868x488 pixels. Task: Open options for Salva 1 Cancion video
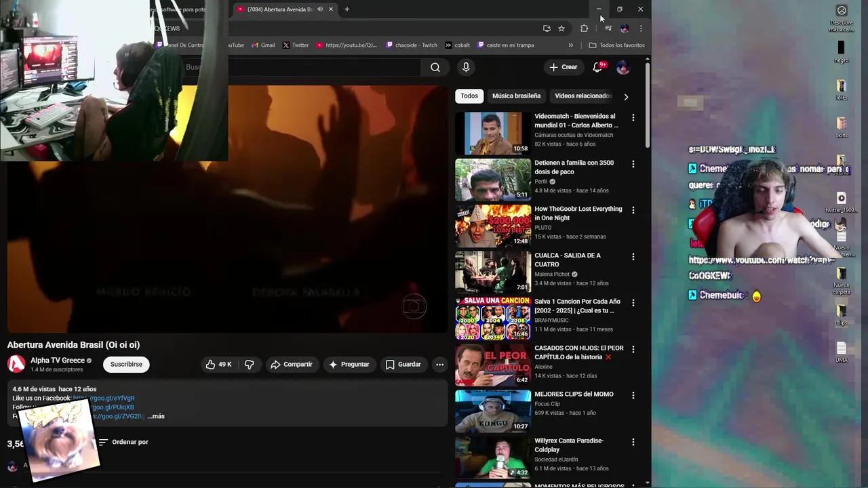[x=633, y=303]
